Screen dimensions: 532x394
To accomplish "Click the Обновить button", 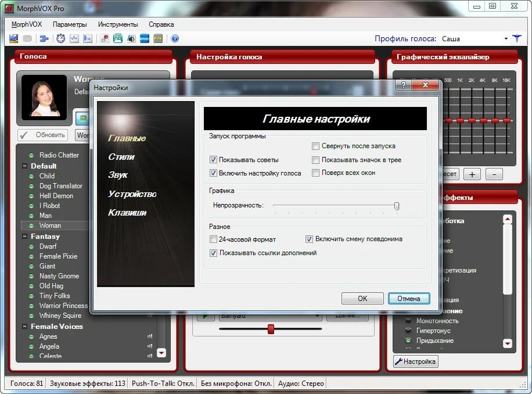I will coord(43,135).
